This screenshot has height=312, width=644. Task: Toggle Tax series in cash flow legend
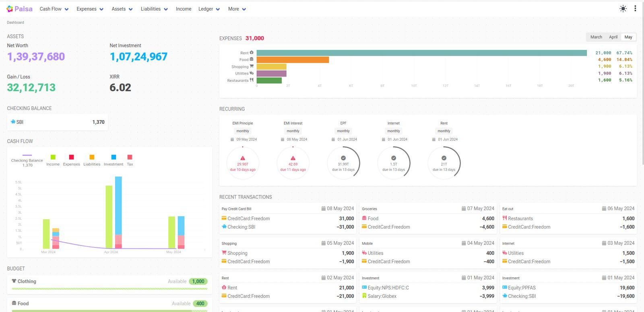[130, 160]
